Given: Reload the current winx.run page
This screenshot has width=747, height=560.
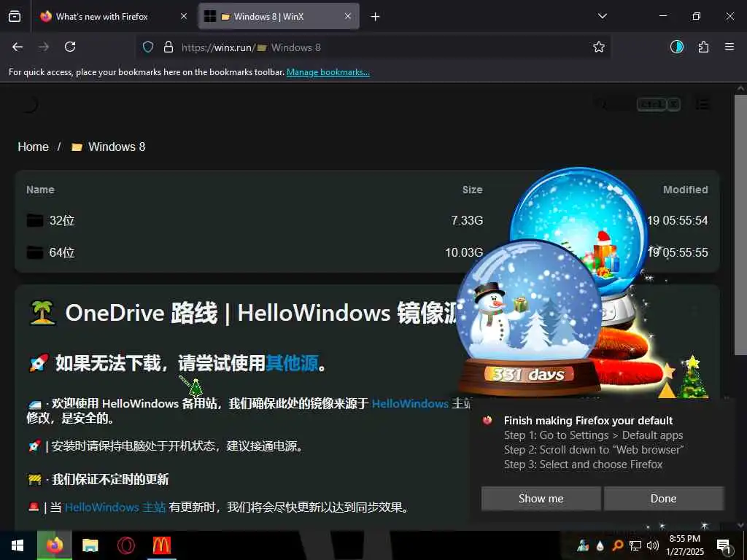Looking at the screenshot, I should point(70,47).
